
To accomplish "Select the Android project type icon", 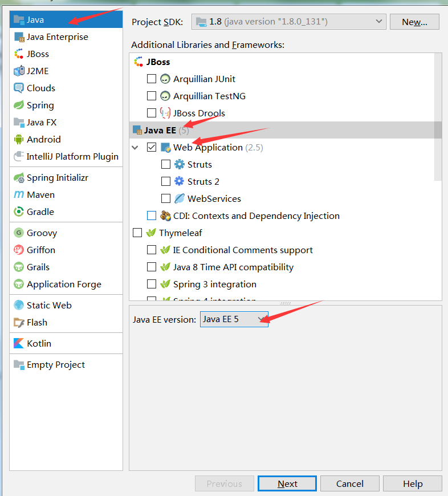I will pyautogui.click(x=19, y=140).
